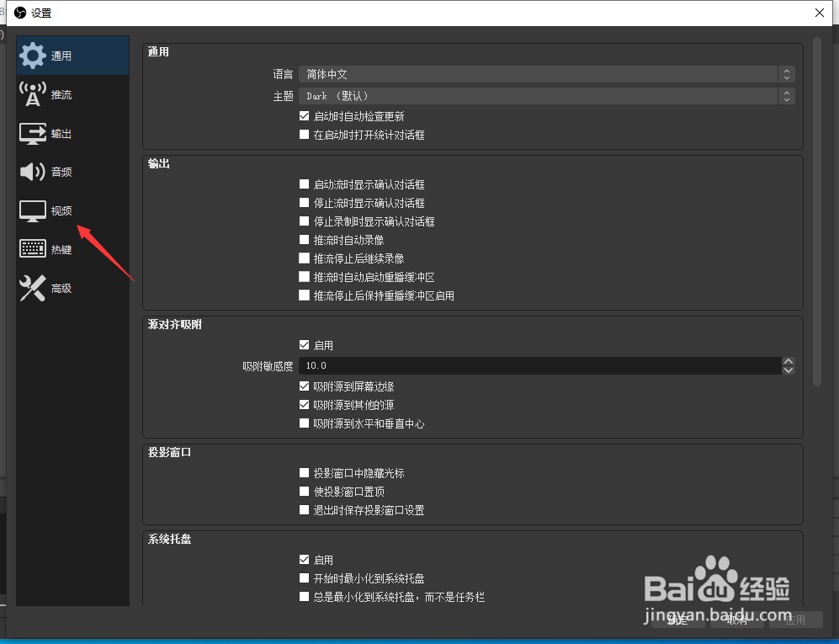Increase 吸附敏感度 with the up stepper arrow
The width and height of the screenshot is (839, 644).
789,361
